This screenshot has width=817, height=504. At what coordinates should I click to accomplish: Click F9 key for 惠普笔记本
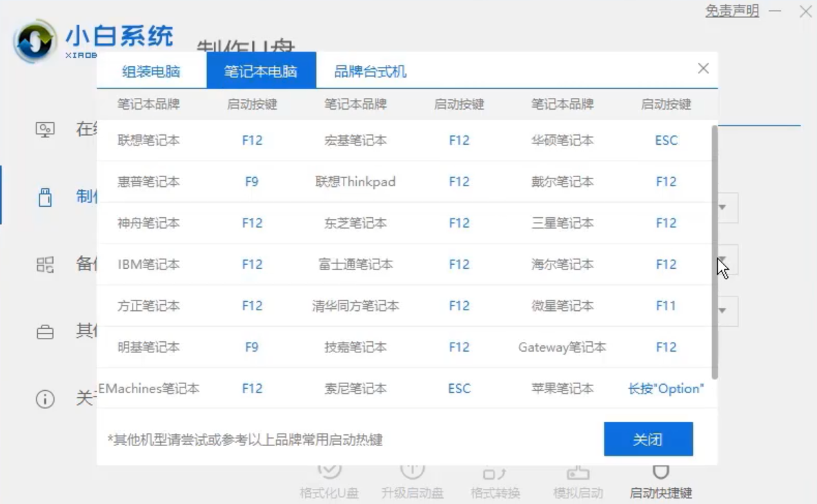(252, 182)
